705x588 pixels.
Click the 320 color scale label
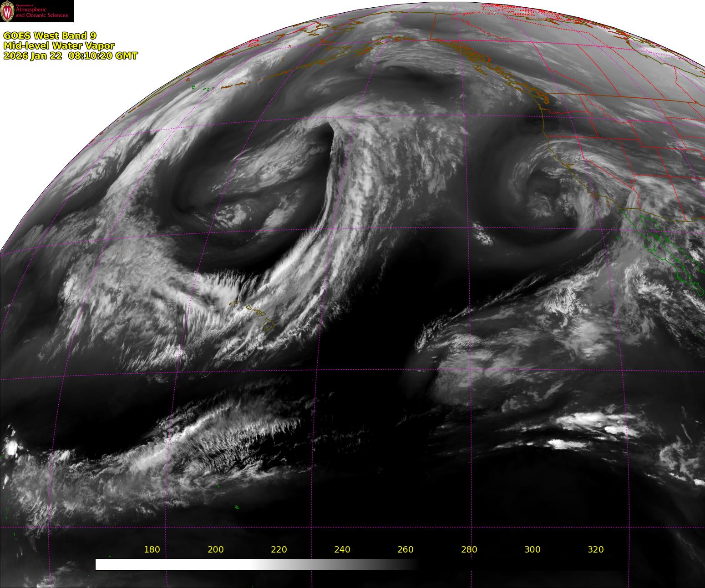click(x=595, y=549)
